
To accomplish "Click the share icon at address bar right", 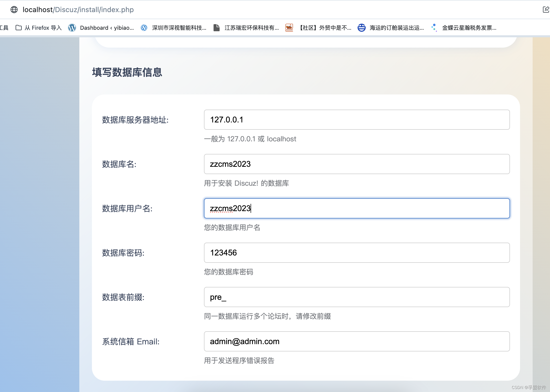I will point(545,10).
